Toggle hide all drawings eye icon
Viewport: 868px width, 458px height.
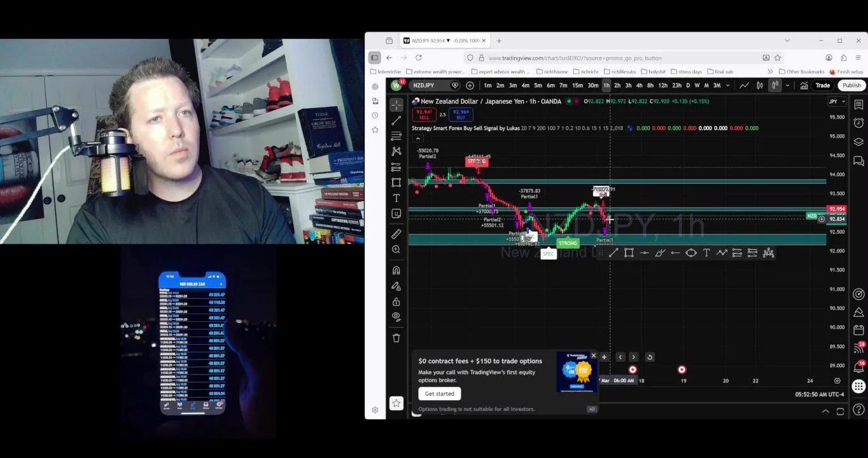point(396,317)
